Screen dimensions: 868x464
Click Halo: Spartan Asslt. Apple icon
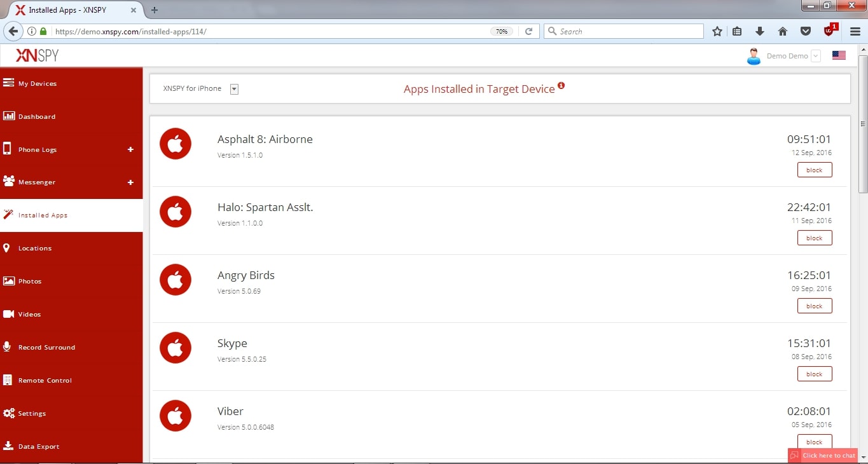176,212
